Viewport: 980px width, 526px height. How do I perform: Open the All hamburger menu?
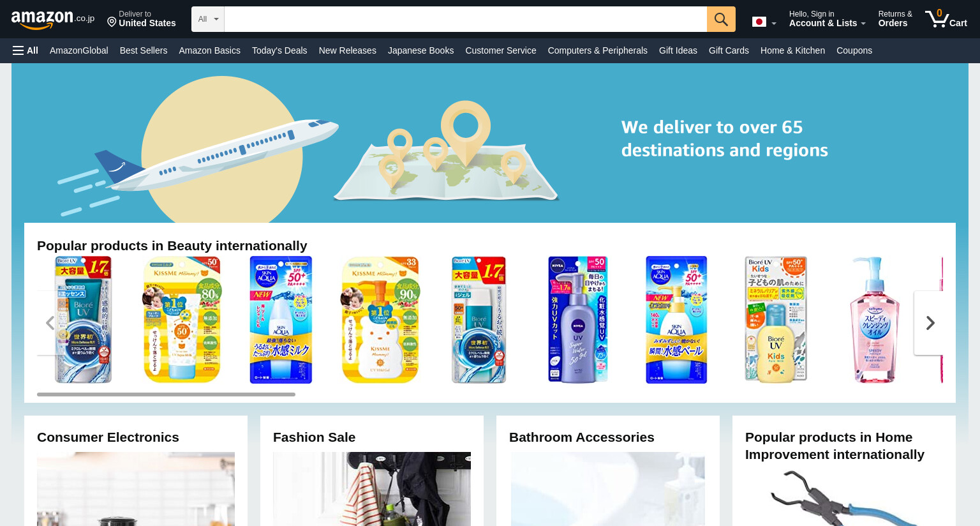coord(26,50)
